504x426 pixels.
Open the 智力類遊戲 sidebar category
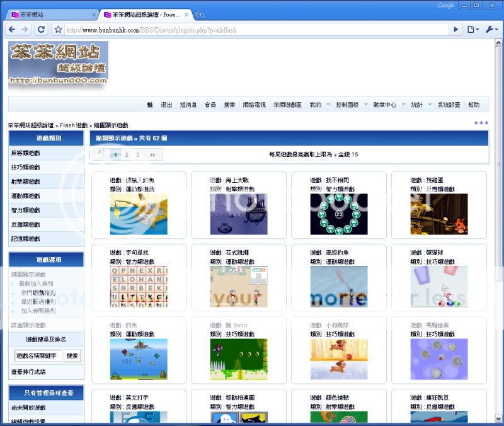tap(25, 210)
